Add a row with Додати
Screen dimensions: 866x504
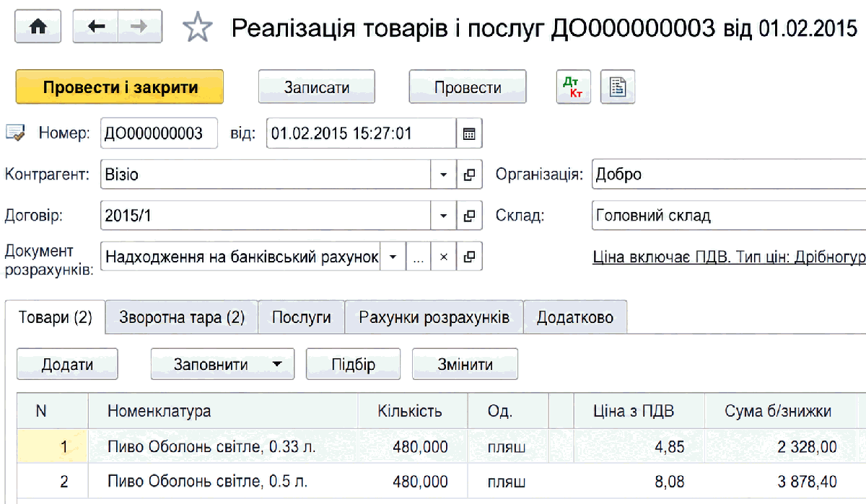click(x=67, y=364)
